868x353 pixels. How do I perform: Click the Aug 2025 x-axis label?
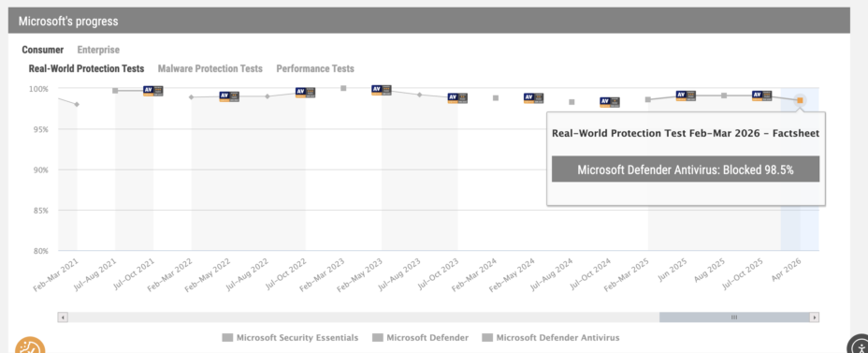(x=710, y=270)
